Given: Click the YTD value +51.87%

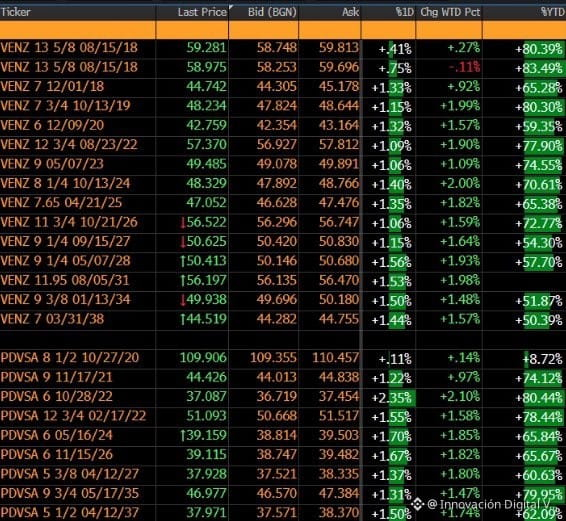Looking at the screenshot, I should point(539,301).
